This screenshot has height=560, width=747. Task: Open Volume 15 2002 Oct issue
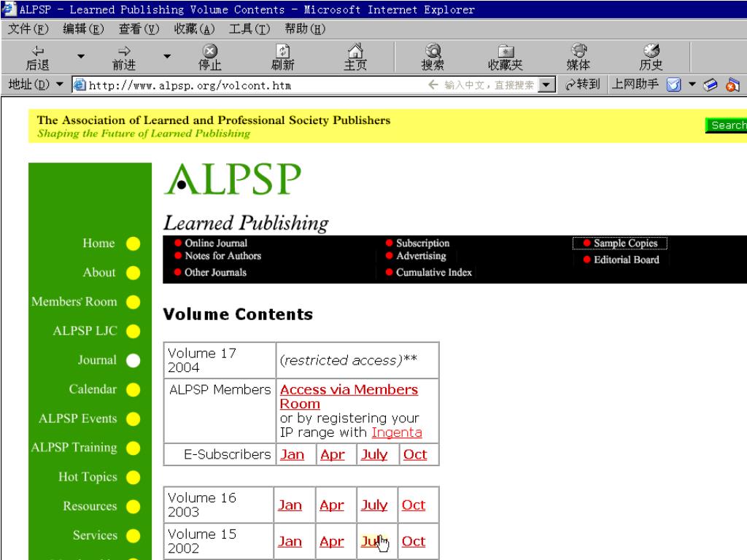(413, 542)
